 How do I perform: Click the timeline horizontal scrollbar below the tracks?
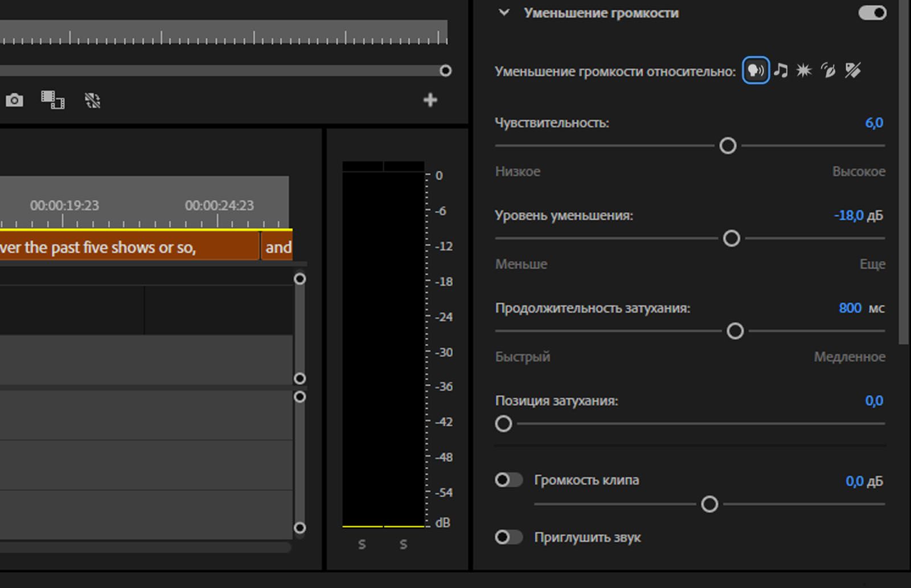145,548
